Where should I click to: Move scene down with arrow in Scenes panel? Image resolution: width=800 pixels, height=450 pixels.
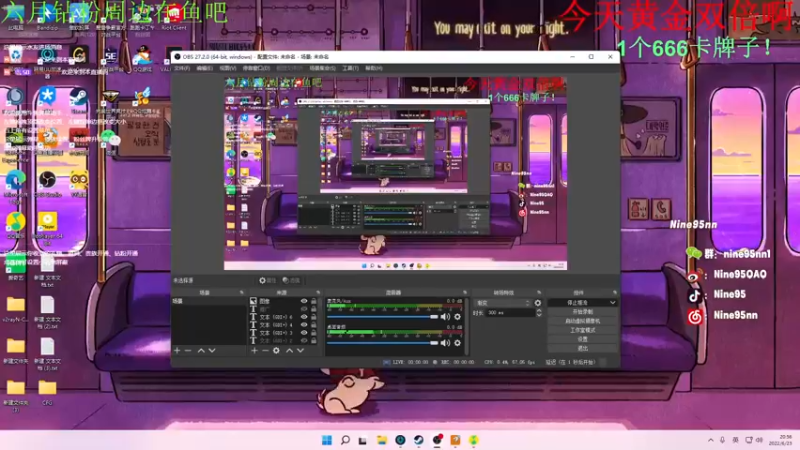click(212, 351)
